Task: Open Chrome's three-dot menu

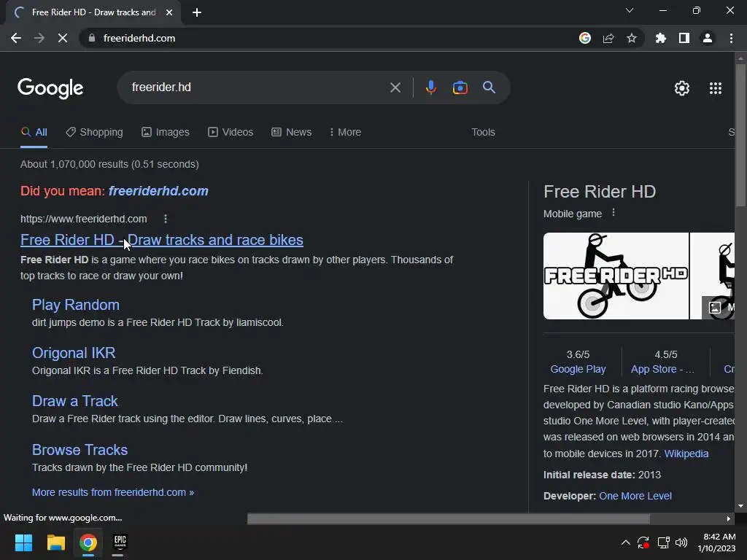Action: 731,38
